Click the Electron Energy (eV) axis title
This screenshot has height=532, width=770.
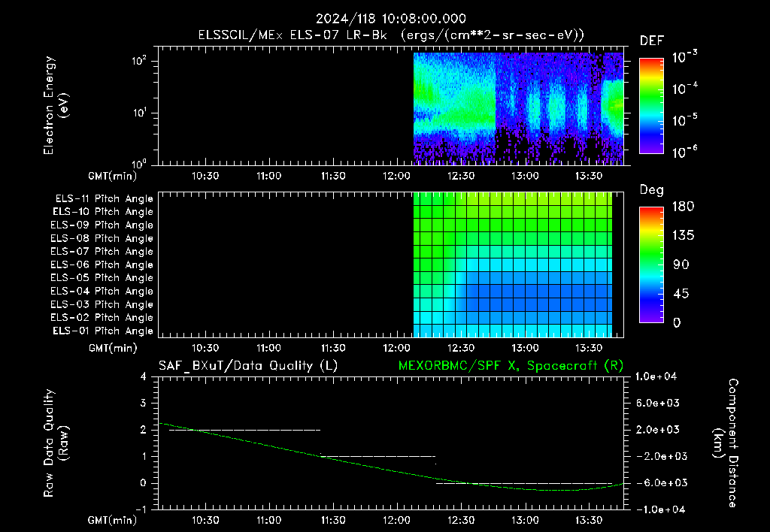[56, 105]
